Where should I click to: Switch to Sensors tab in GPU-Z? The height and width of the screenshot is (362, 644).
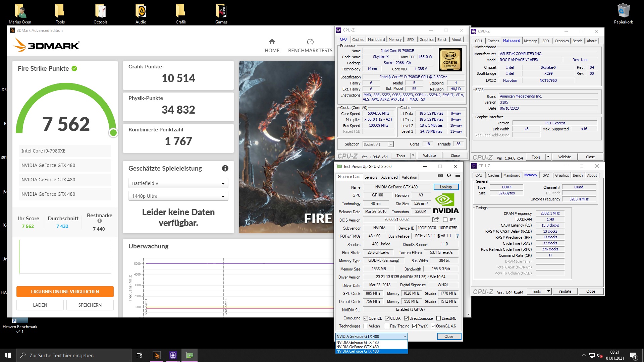tap(371, 177)
